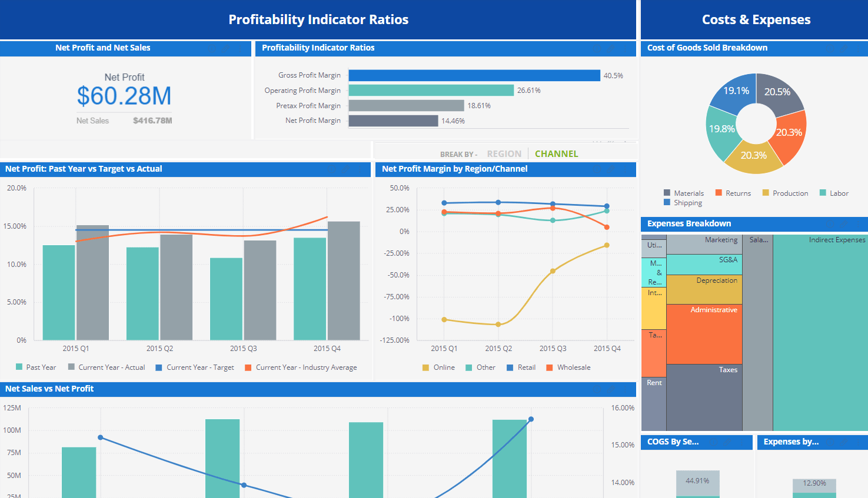868x498 pixels.
Task: Select the CHANNEL break by option
Action: pos(556,153)
